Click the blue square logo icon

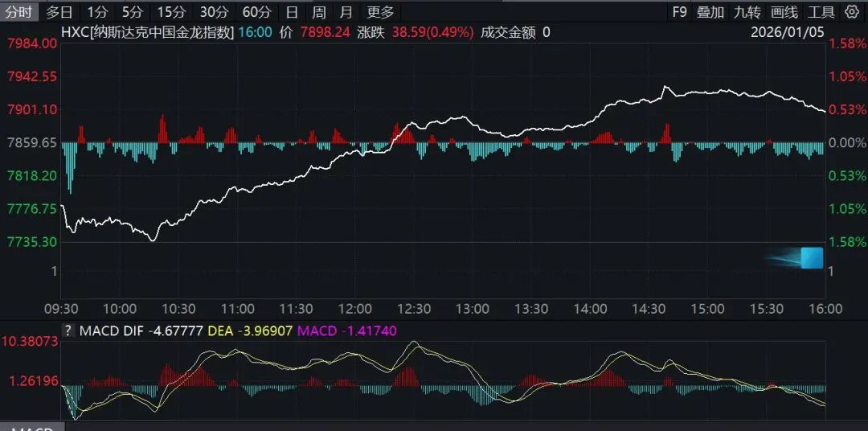point(812,257)
